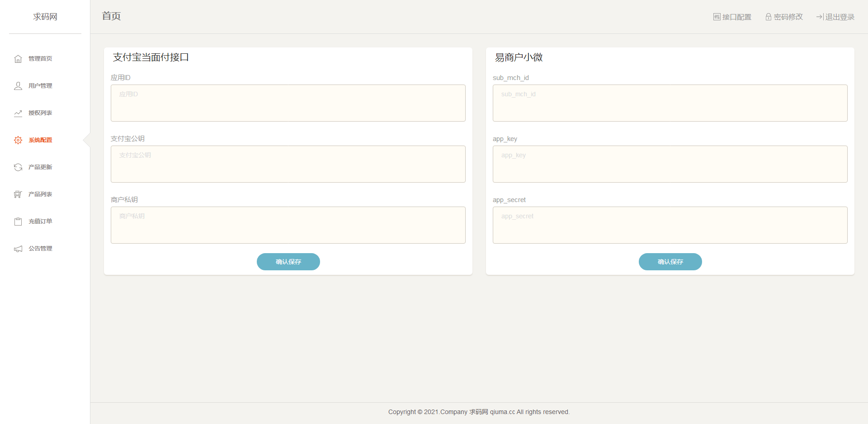Click the 接口配置 link

[732, 17]
